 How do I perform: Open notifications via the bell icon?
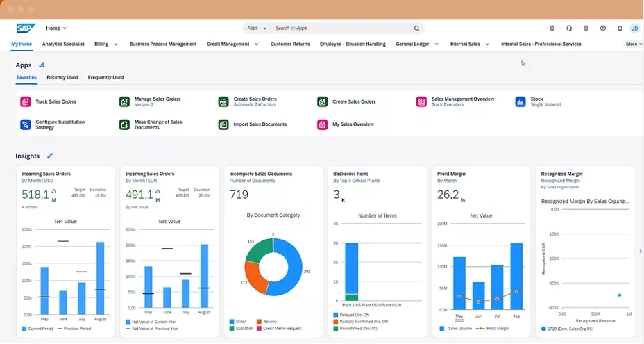[619, 28]
